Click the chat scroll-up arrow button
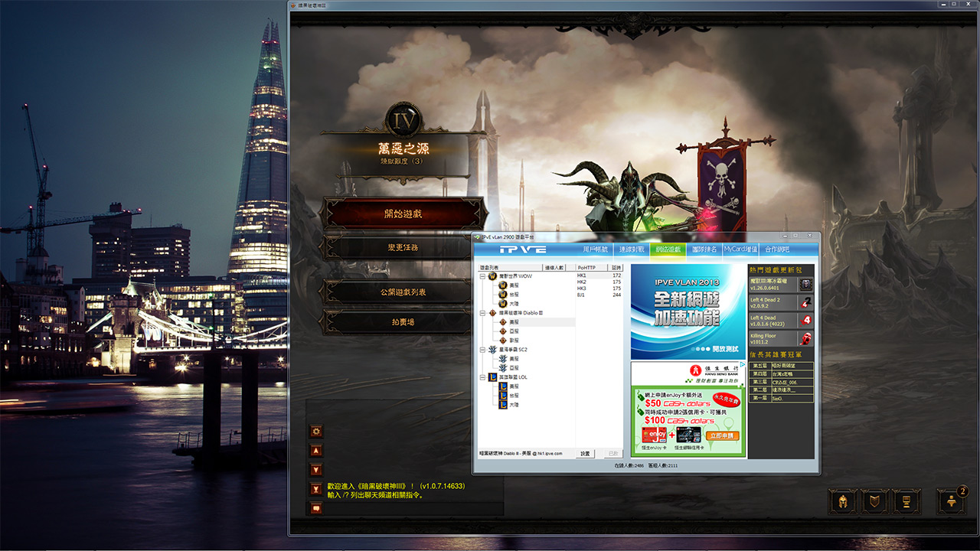This screenshot has width=980, height=551. pyautogui.click(x=316, y=451)
